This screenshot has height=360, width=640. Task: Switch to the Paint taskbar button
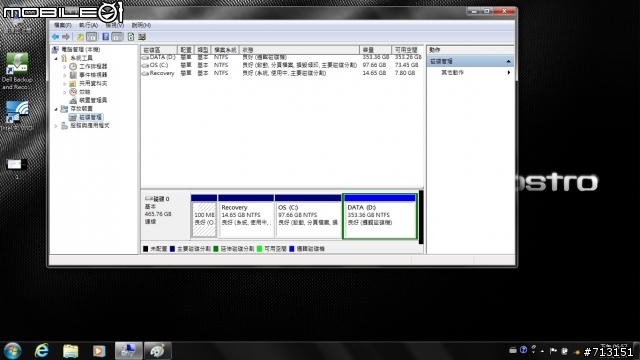click(x=158, y=351)
